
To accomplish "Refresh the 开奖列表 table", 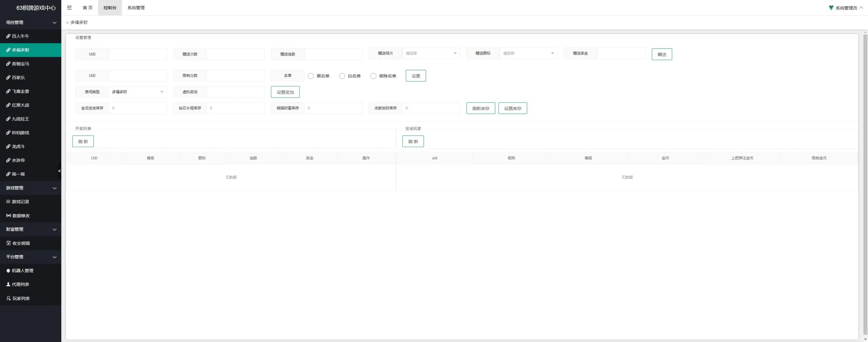I will coord(83,141).
